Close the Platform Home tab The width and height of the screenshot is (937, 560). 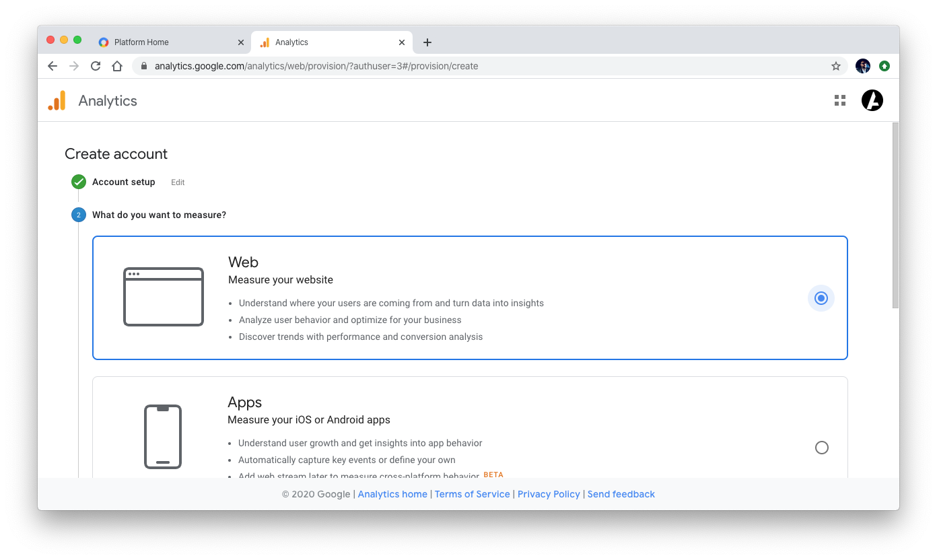(x=241, y=42)
